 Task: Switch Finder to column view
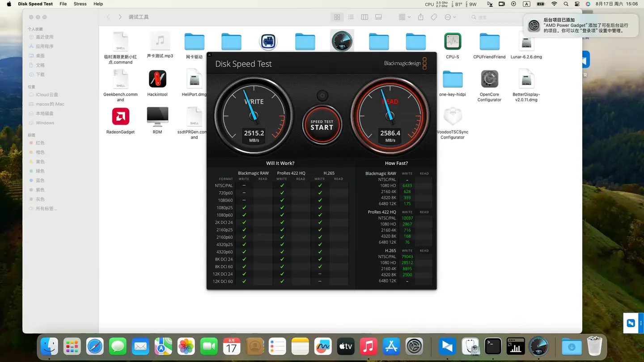click(364, 17)
